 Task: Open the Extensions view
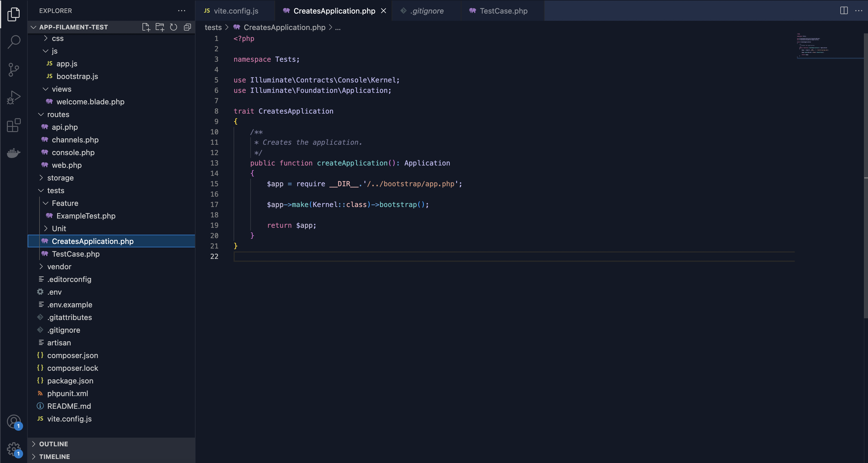coord(14,125)
